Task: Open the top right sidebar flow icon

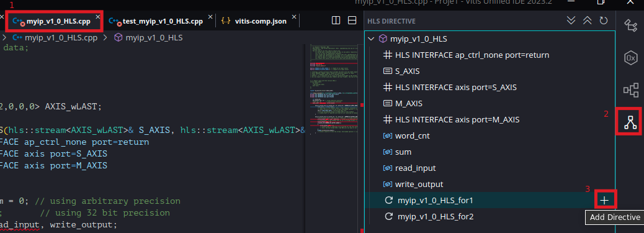Action: click(x=630, y=25)
